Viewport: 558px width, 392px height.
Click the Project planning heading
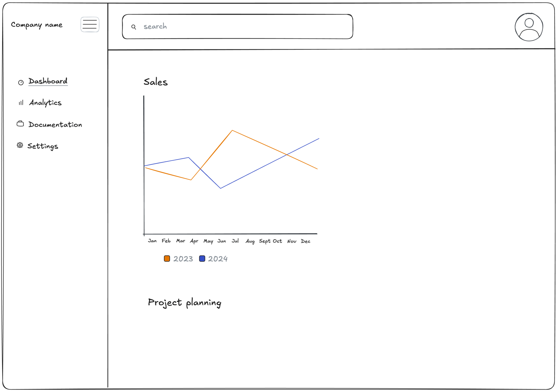184,303
